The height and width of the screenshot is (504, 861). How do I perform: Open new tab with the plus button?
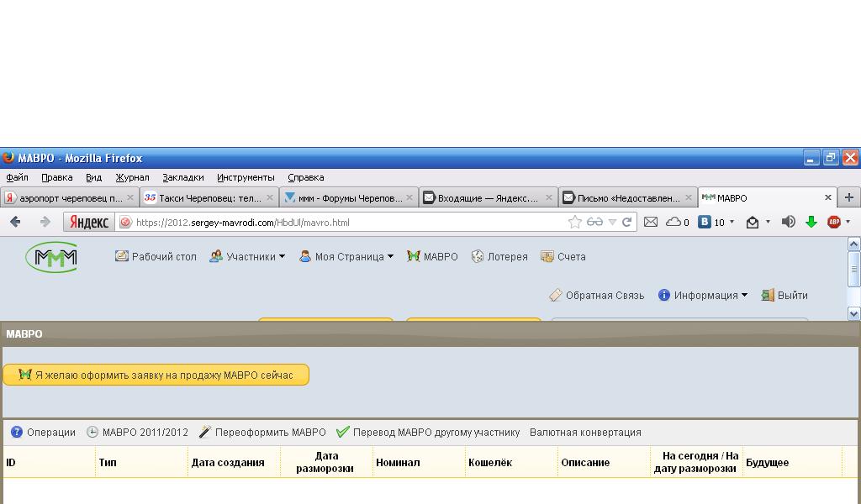[849, 197]
